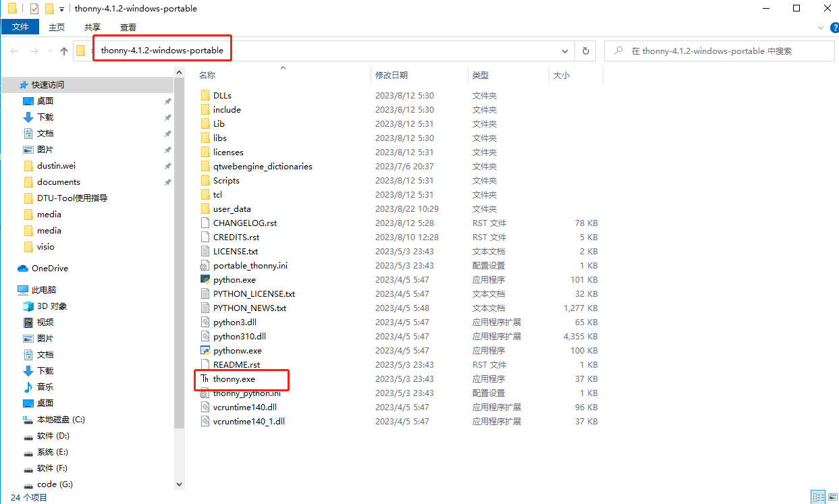Screen dimensions: 839x504
Task: Switch to the 主页 ribbon tab
Action: (57, 27)
